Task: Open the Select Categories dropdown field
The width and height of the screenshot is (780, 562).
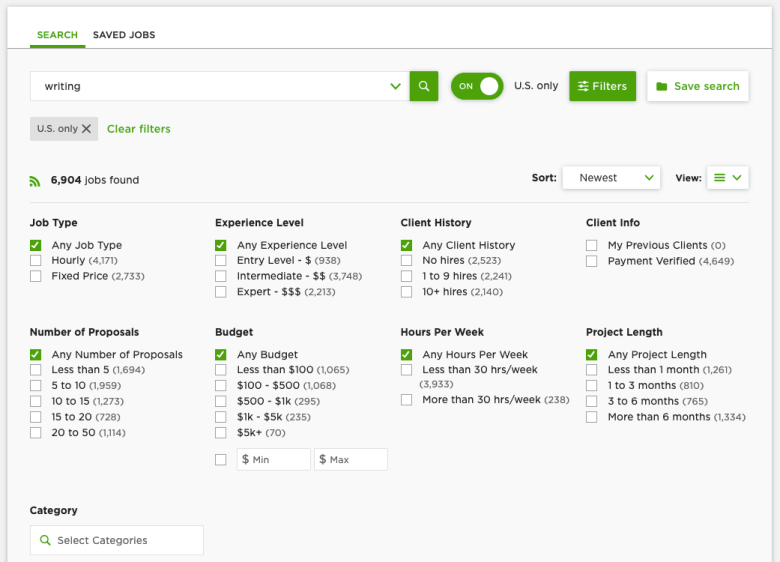Action: click(x=117, y=540)
